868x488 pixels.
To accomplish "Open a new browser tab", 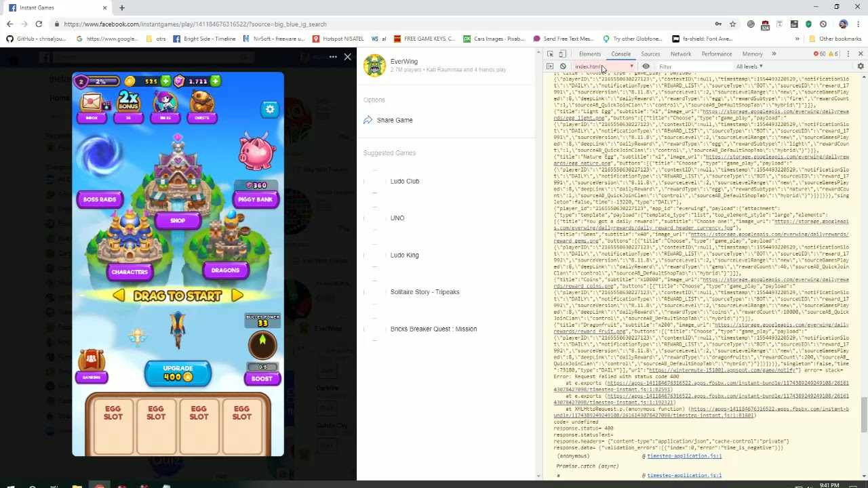I will click(122, 7).
